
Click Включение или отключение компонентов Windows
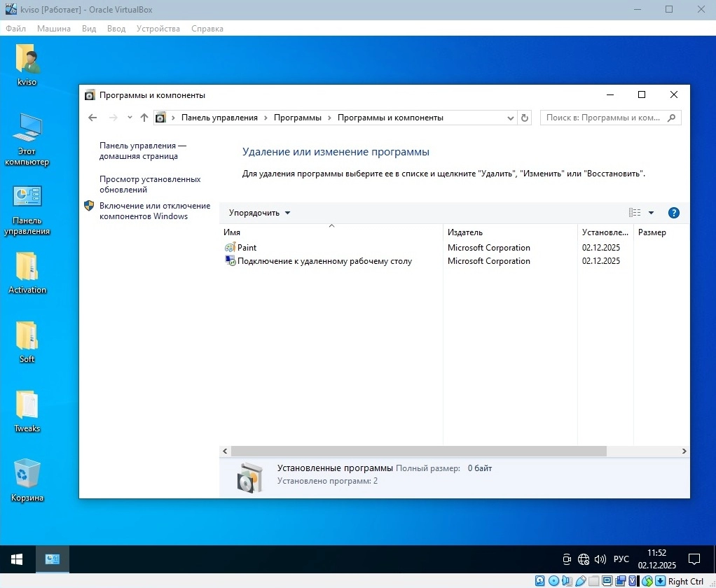pos(154,211)
